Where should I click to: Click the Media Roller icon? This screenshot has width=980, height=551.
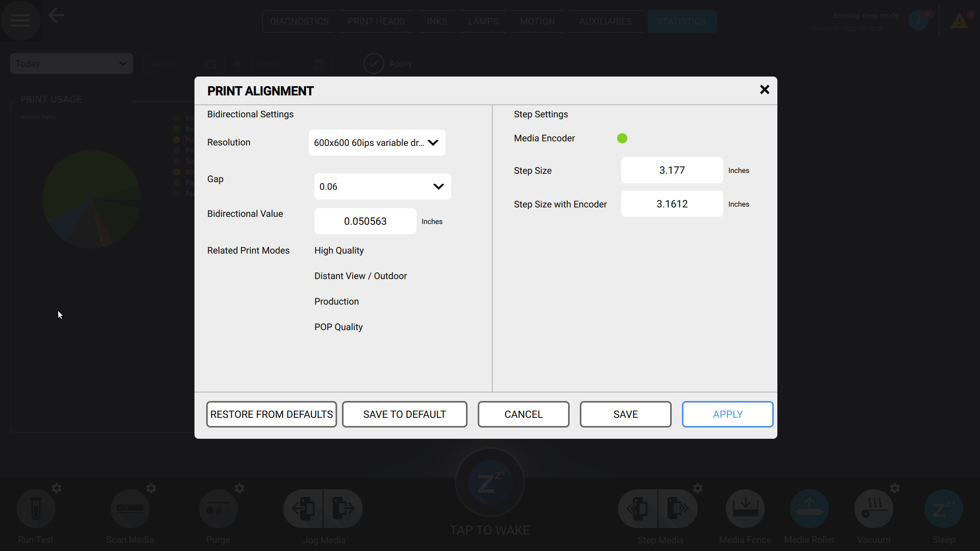809,508
